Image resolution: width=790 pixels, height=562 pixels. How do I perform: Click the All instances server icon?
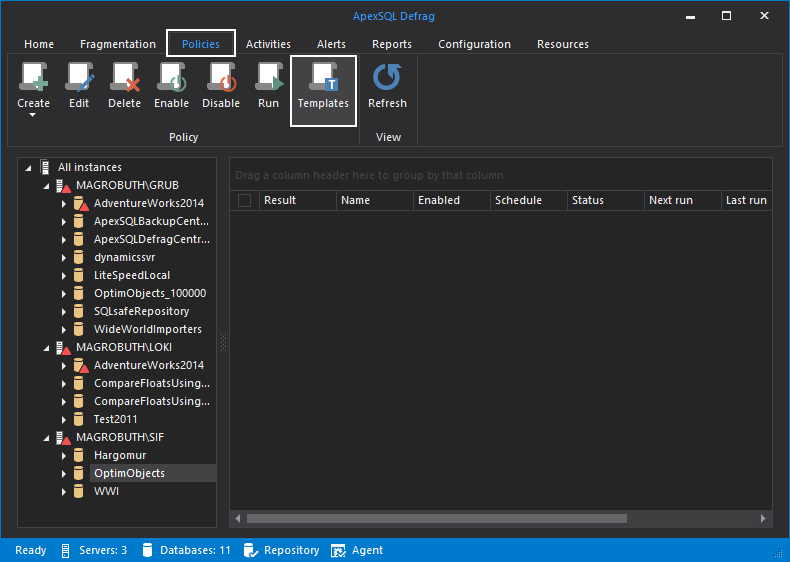(45, 167)
